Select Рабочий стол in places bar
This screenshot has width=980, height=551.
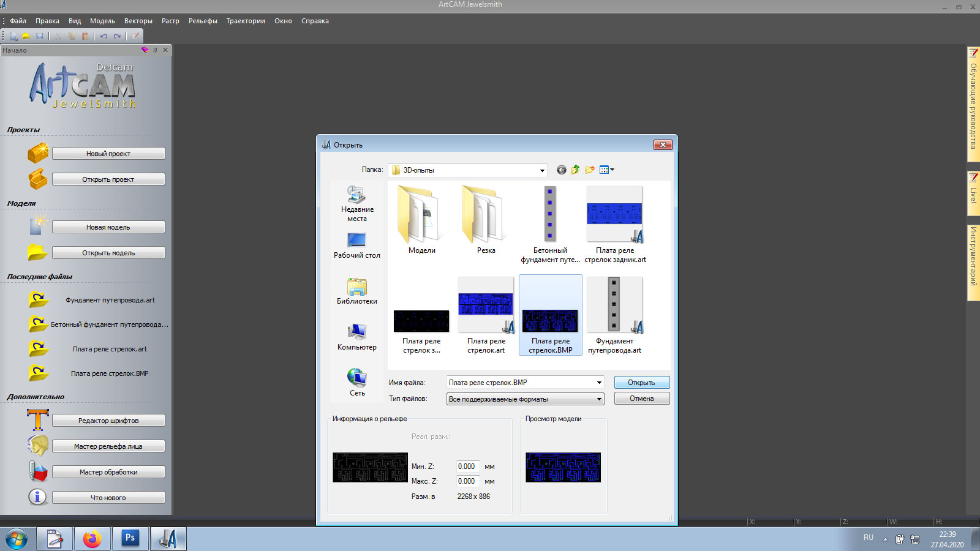click(x=357, y=246)
